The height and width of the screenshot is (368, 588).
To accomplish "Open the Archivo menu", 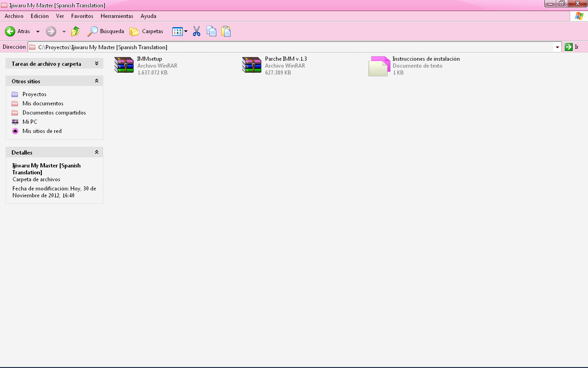I will click(x=14, y=16).
